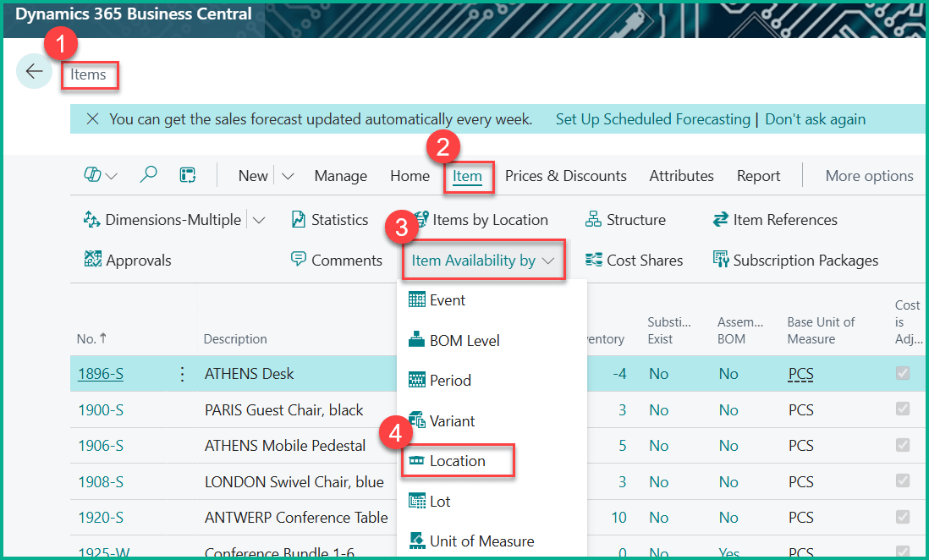
Task: Open item number 1920-S
Action: coord(101,518)
